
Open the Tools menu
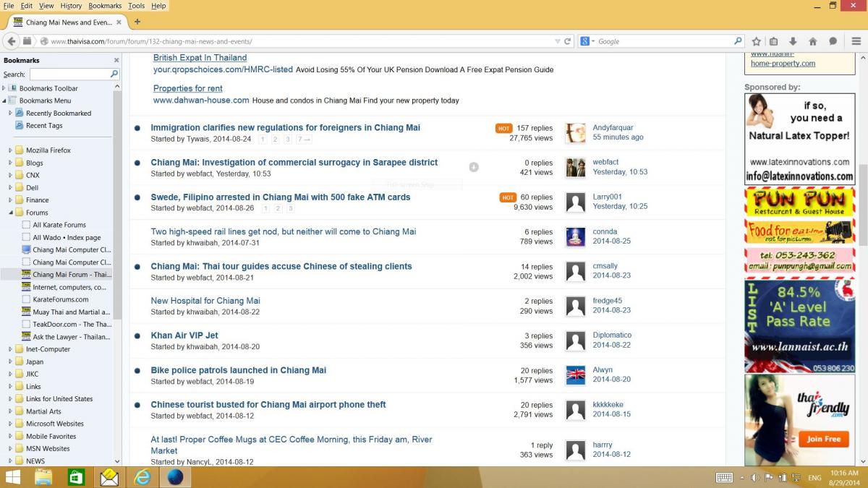pos(137,6)
